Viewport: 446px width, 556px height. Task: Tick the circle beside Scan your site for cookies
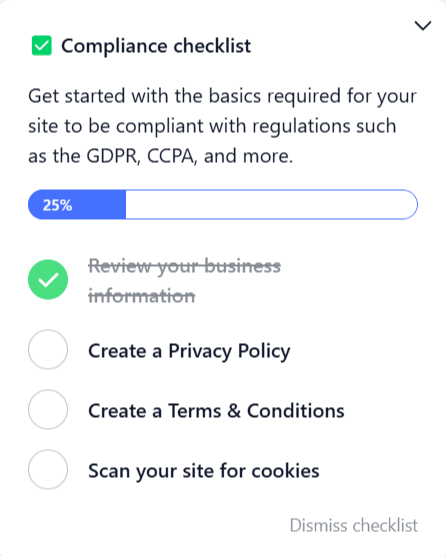pos(48,469)
